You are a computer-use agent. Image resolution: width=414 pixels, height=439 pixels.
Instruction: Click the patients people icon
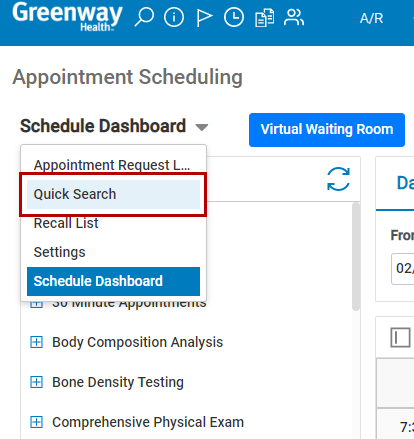click(294, 17)
